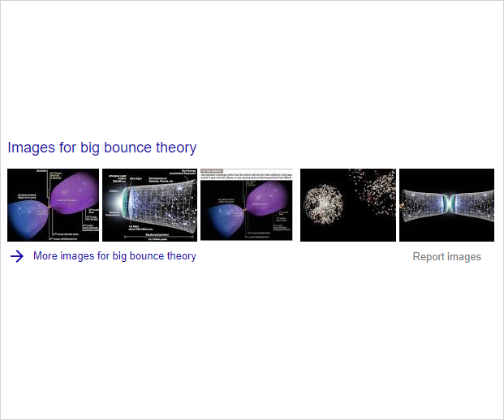Screen dimensions: 504x420
Task: Click the purple lobe in the third thumbnail
Action: (268, 200)
